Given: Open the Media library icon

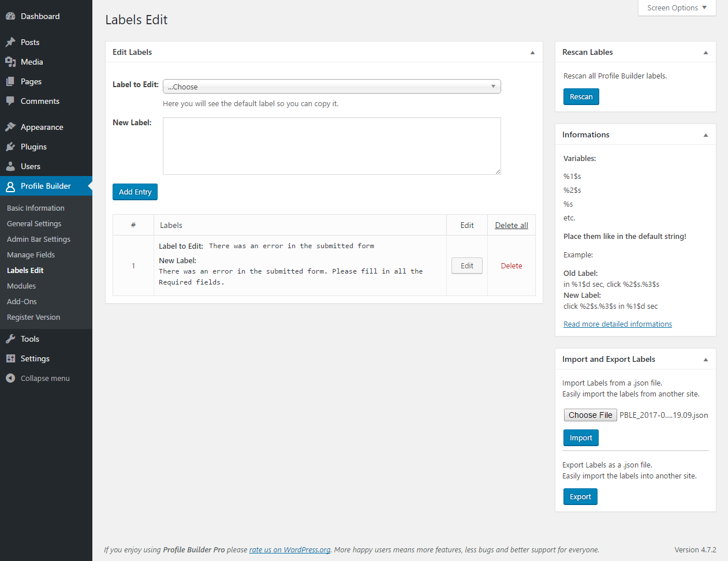Looking at the screenshot, I should 10,62.
